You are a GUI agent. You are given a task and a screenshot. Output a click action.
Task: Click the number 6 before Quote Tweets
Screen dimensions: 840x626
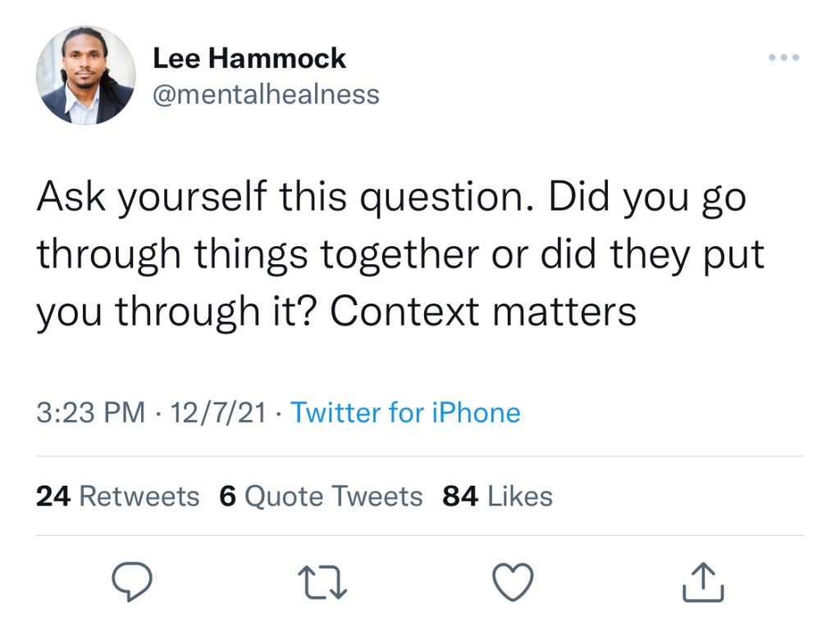coord(228,496)
